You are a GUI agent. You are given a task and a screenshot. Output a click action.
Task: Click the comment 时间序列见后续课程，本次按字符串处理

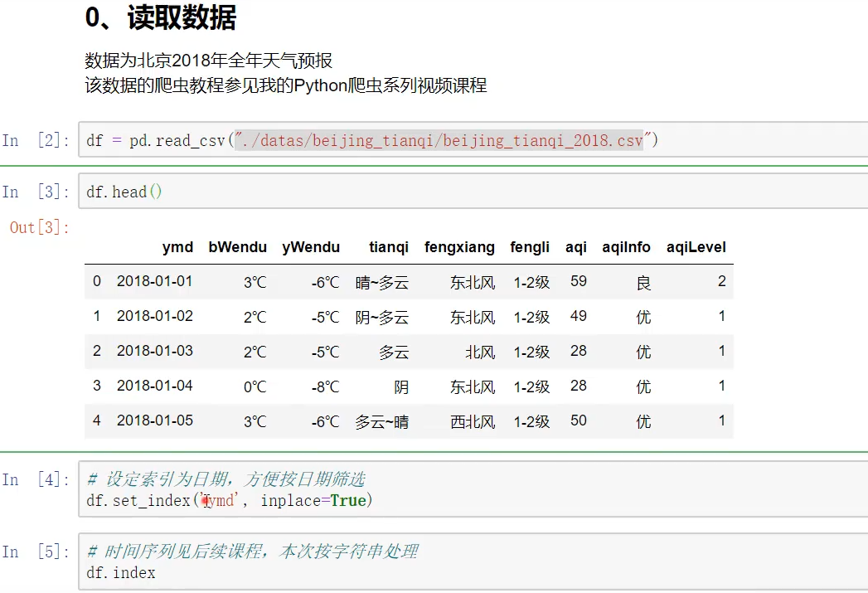click(252, 551)
